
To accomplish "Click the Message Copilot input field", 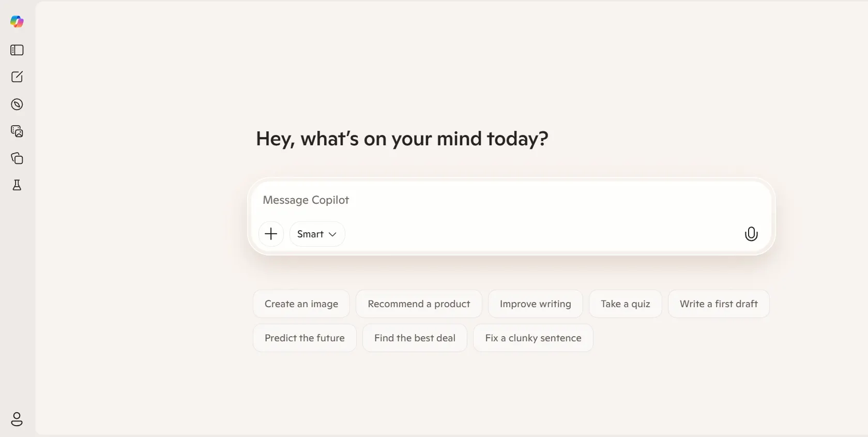I will tap(512, 200).
